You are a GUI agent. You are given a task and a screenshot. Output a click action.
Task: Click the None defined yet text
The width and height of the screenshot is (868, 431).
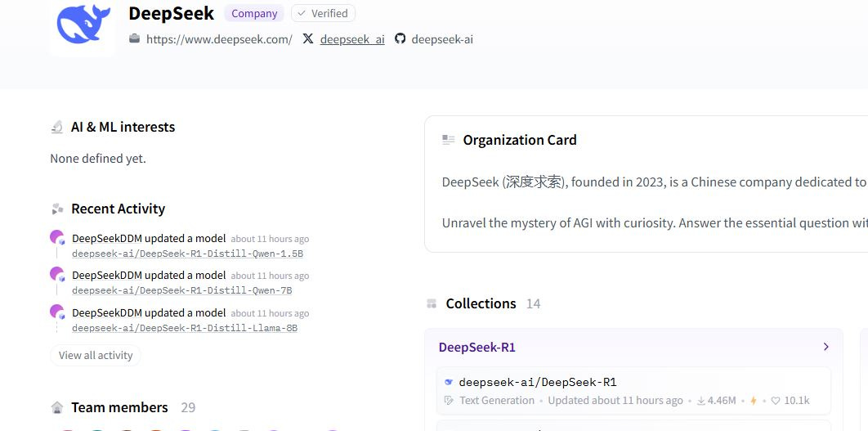pos(98,159)
